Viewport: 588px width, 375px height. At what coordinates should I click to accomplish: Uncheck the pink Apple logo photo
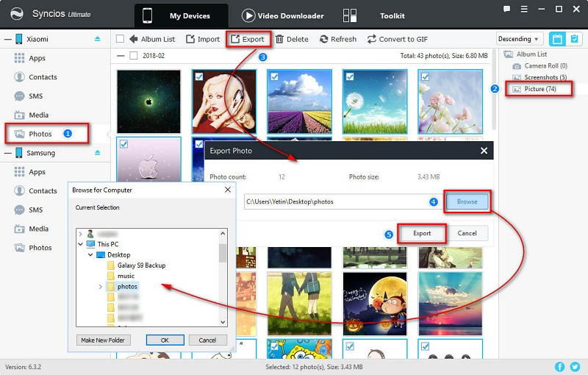click(123, 144)
